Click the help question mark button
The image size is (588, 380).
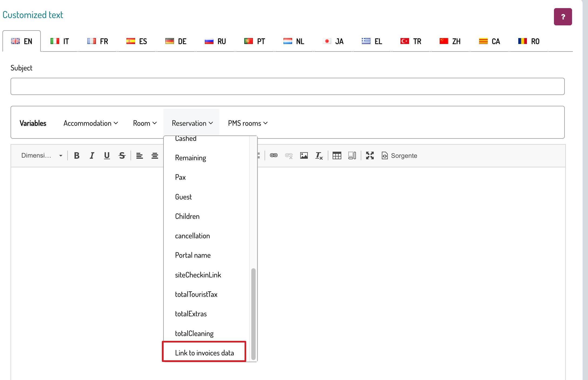[563, 17]
